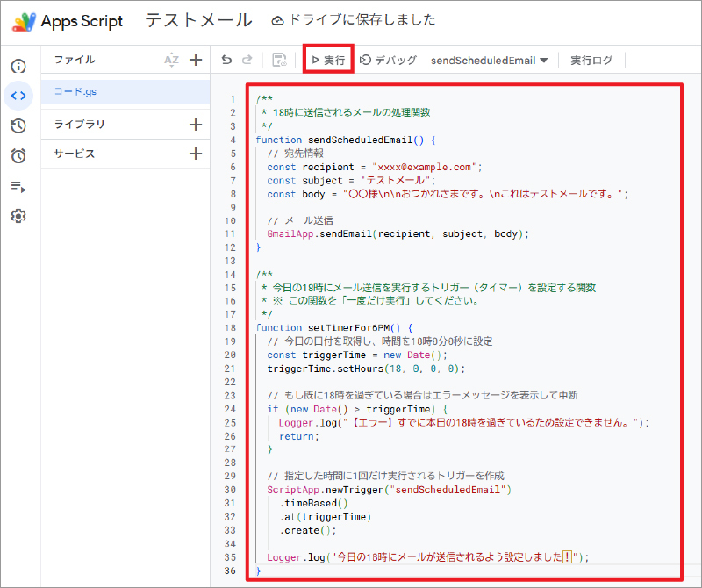The width and height of the screenshot is (702, 588).
Task: Click the triggerTime.setHours(18, 0, 0, 0) line
Action: 366,369
